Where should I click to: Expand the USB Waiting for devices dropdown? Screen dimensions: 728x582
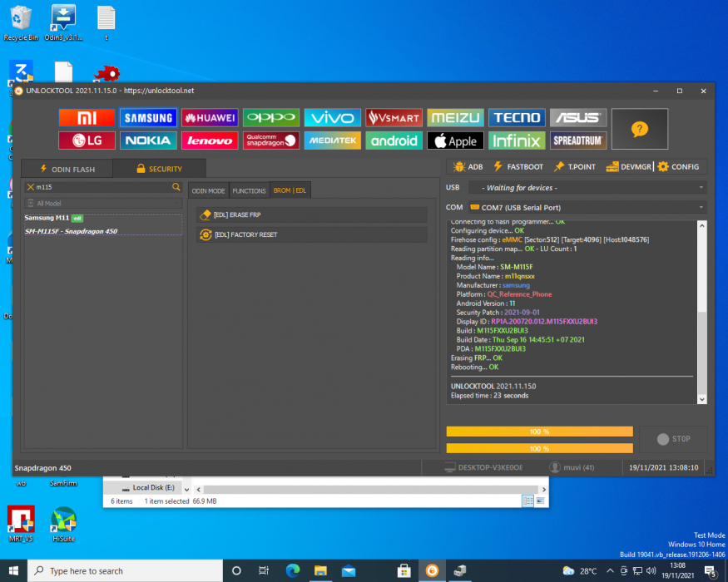coord(587,188)
